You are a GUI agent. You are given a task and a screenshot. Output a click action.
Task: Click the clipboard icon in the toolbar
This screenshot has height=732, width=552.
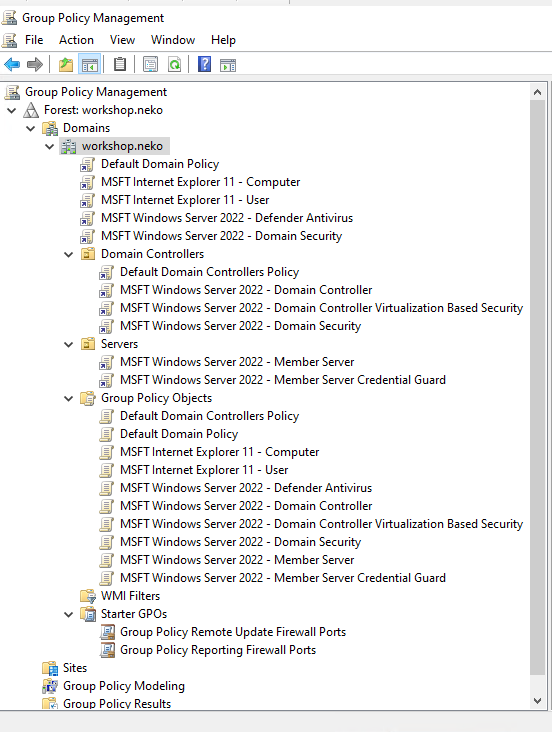120,64
